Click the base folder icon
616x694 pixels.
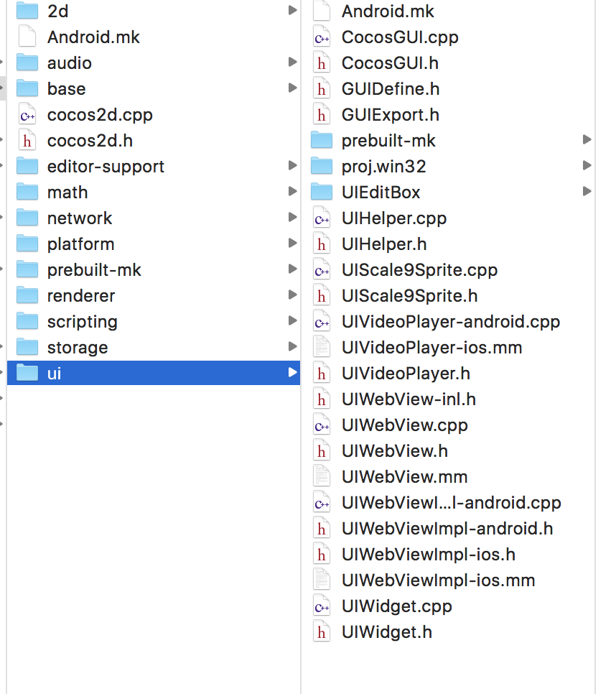(27, 88)
